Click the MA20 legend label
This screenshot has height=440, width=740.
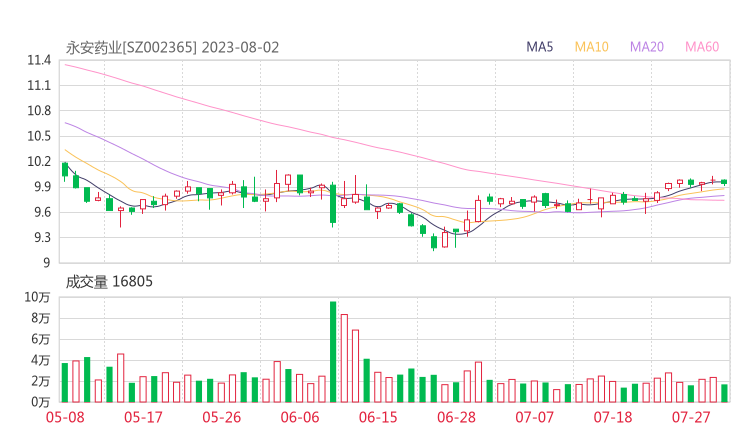(647, 47)
